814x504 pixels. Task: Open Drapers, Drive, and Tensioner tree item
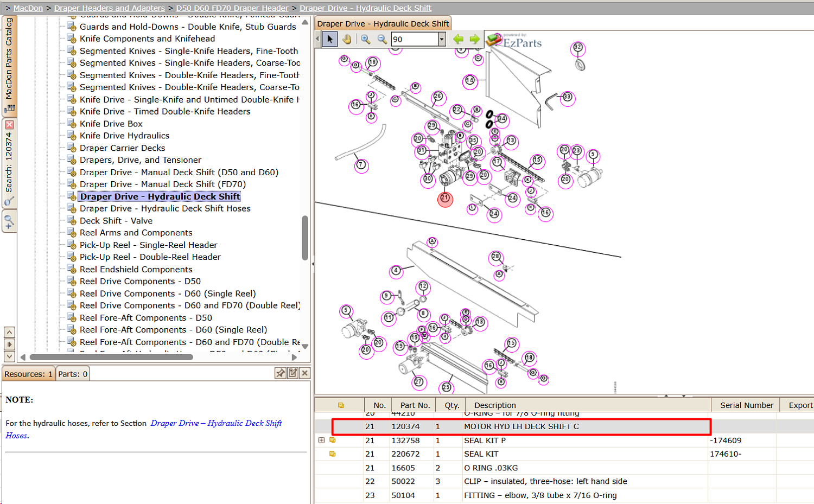click(x=140, y=160)
